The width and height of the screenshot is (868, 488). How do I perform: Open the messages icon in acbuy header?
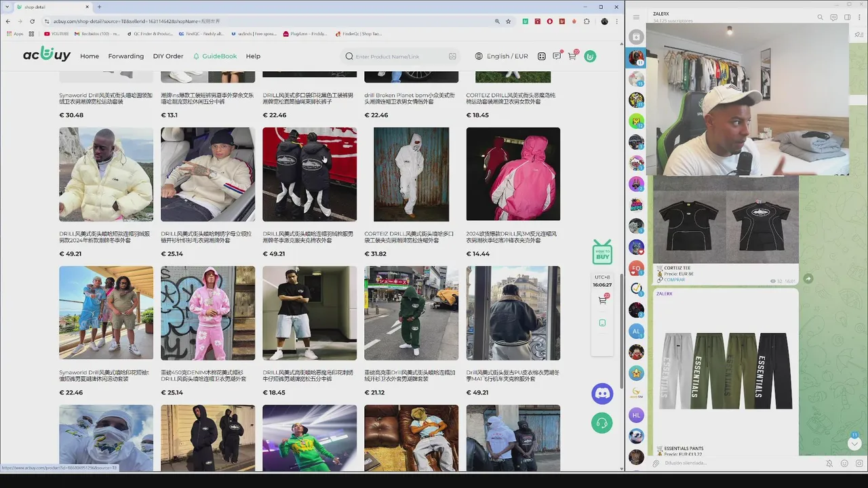pos(557,56)
